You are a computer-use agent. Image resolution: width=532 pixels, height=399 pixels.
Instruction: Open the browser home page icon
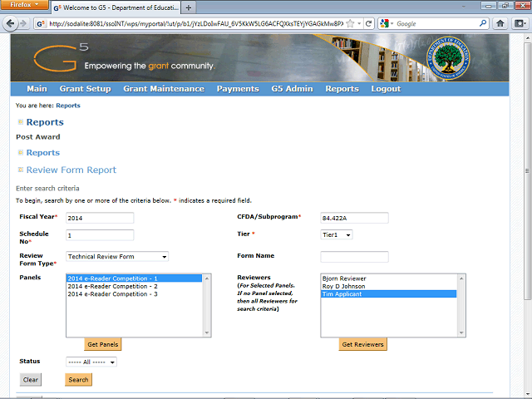tap(500, 23)
